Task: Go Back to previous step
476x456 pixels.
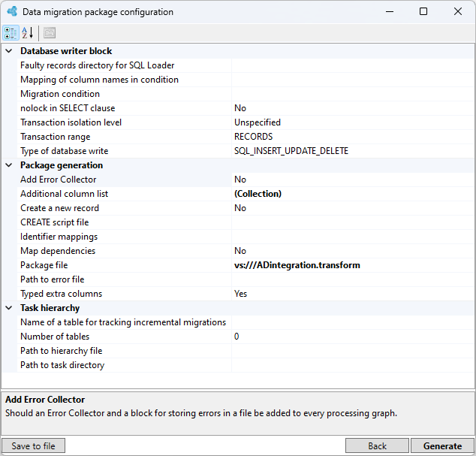Action: (377, 445)
